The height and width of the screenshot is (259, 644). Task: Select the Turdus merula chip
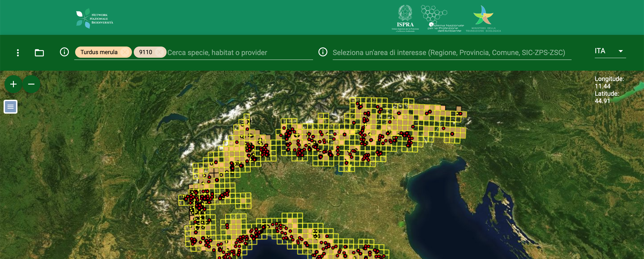pos(99,52)
